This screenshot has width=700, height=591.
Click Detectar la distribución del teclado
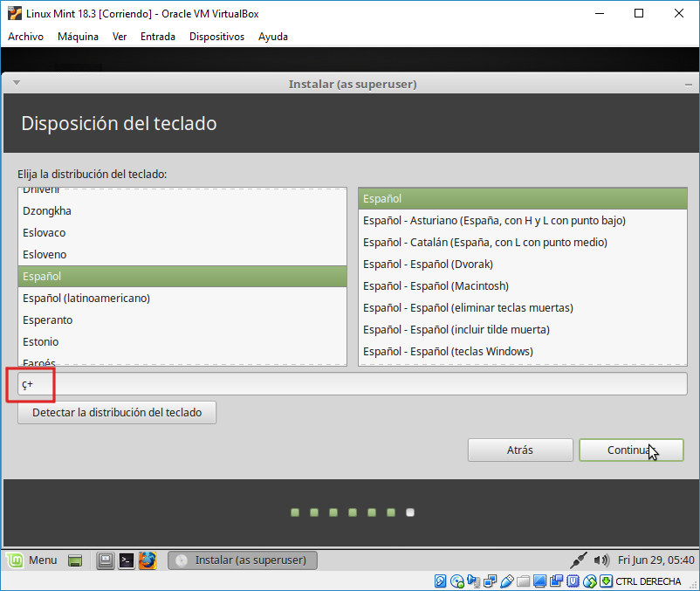[117, 412]
